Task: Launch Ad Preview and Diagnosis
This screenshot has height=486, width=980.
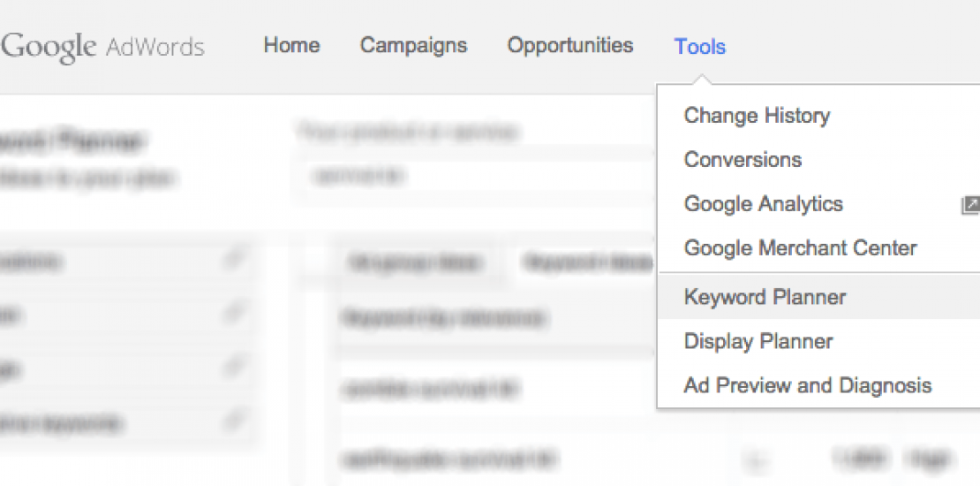Action: 807,385
